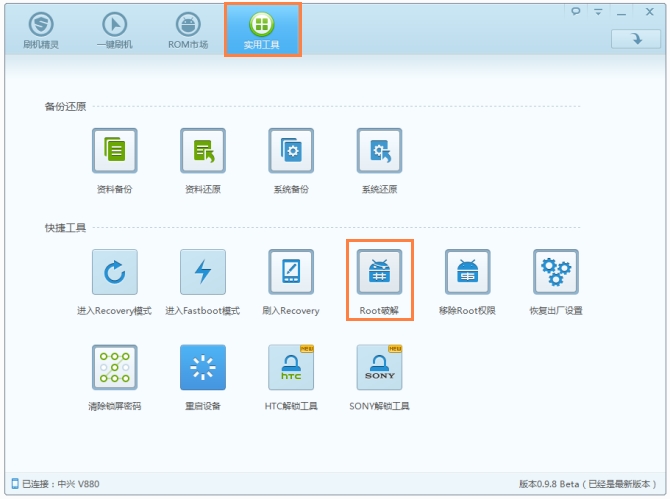The image size is (670, 499).
Task: Open the 刷入Recovery tool
Action: tap(291, 272)
